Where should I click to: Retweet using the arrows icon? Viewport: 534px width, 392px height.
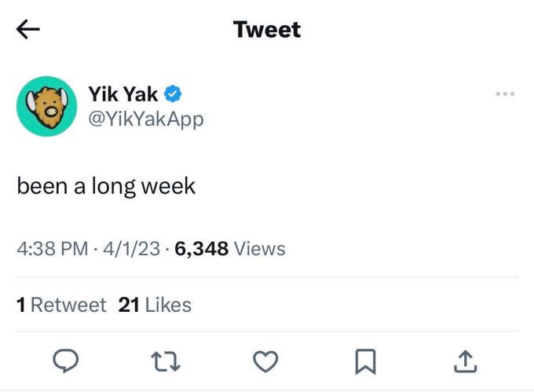coord(166,361)
